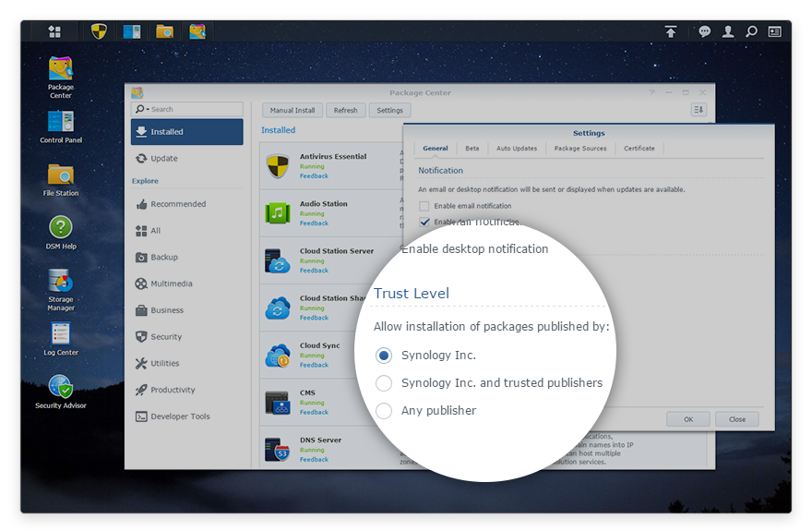Click the Antivirus Essential package icon
This screenshot has height=531, width=812.
click(278, 166)
